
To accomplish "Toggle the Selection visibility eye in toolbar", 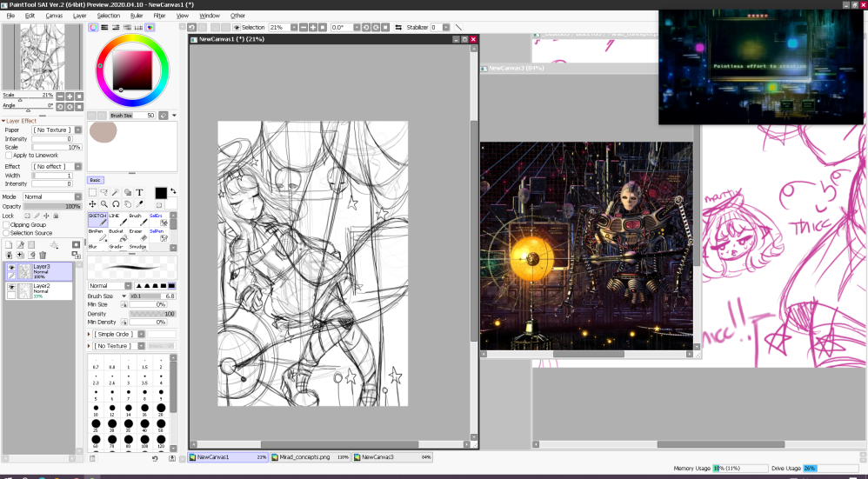I will coord(237,27).
